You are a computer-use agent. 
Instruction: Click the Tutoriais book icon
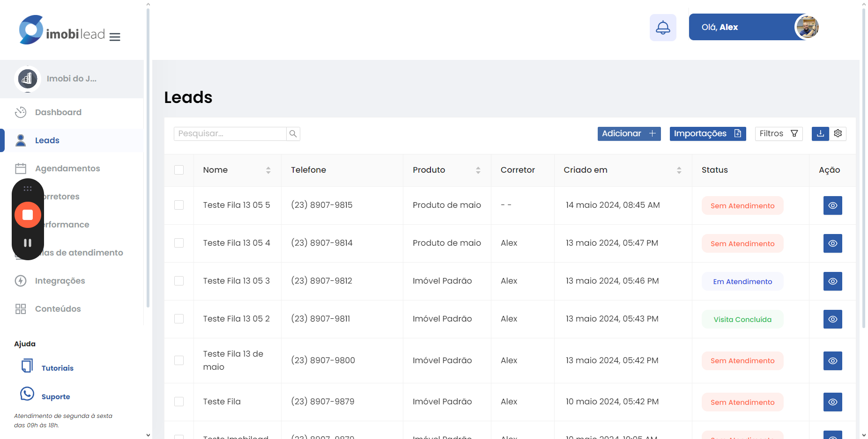click(27, 366)
